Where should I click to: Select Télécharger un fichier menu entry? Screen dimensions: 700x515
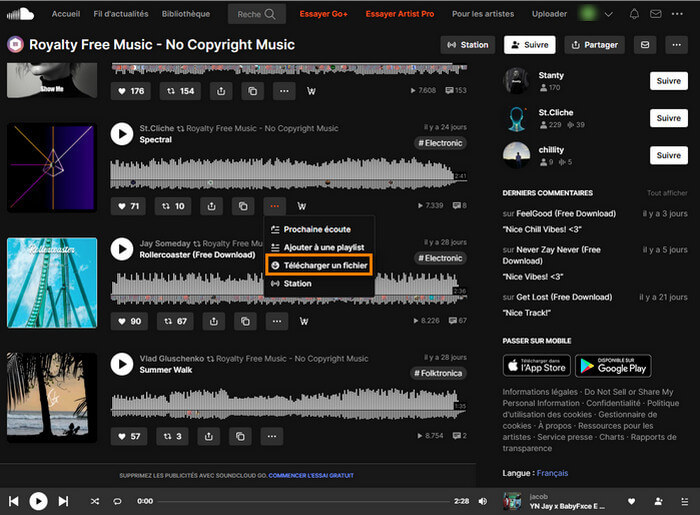(319, 265)
